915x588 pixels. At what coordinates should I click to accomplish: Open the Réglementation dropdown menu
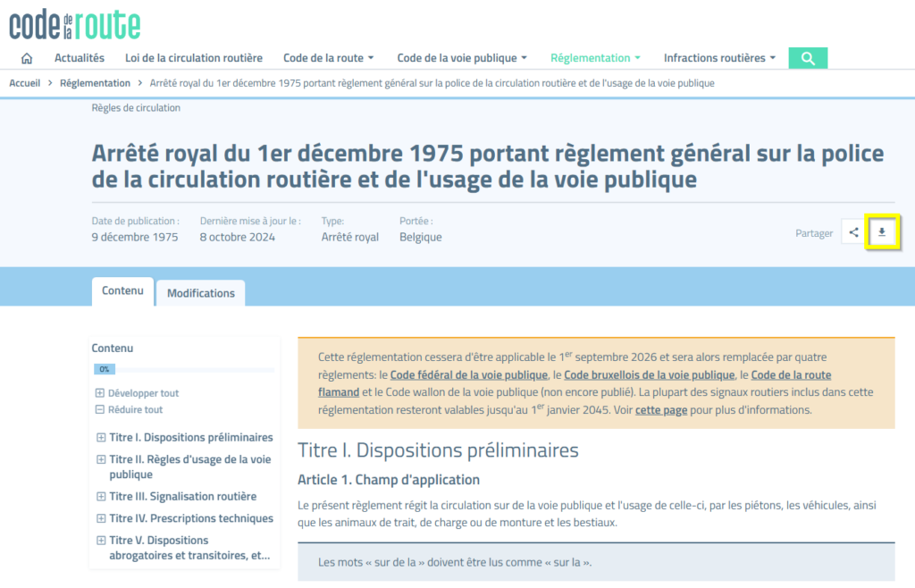595,58
